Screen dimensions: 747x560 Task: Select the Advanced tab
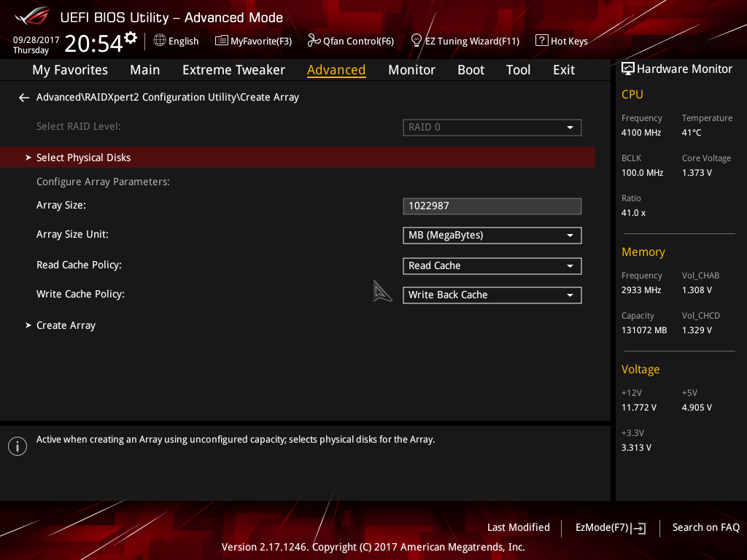click(x=336, y=70)
